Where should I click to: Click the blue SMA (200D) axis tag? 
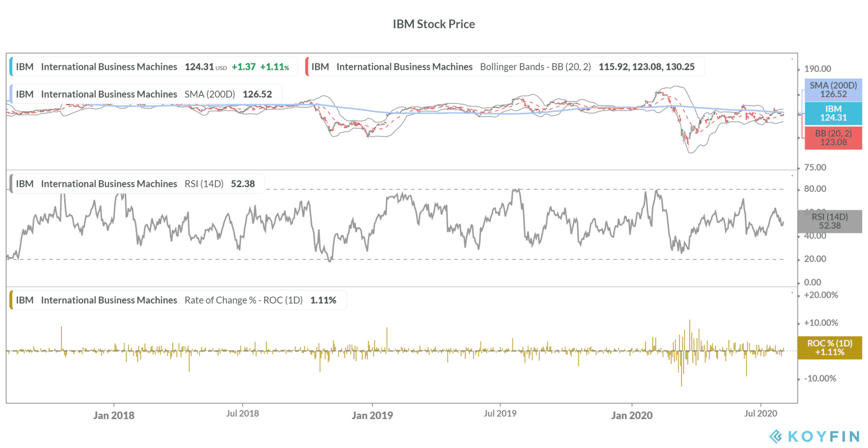[x=833, y=90]
